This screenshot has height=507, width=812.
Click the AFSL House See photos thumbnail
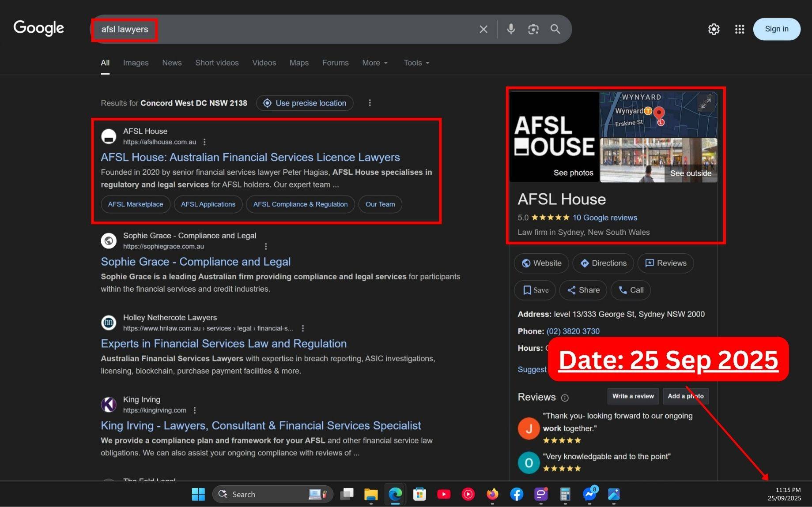click(x=555, y=137)
